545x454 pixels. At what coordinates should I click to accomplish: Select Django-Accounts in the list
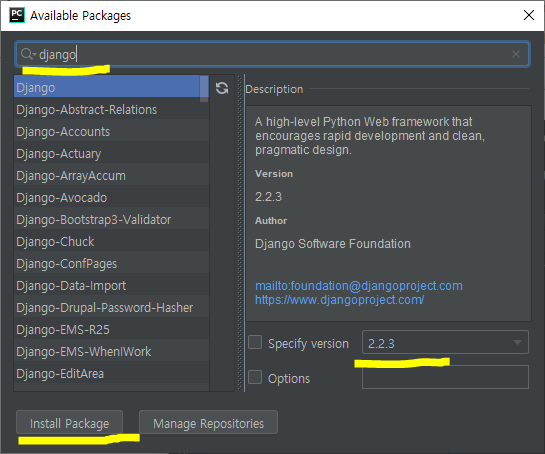[x=111, y=131]
